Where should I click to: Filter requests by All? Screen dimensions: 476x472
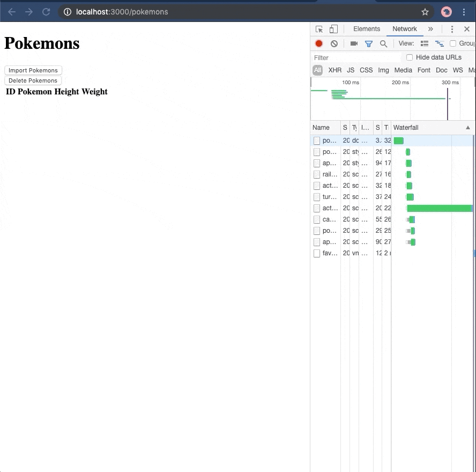(x=317, y=70)
